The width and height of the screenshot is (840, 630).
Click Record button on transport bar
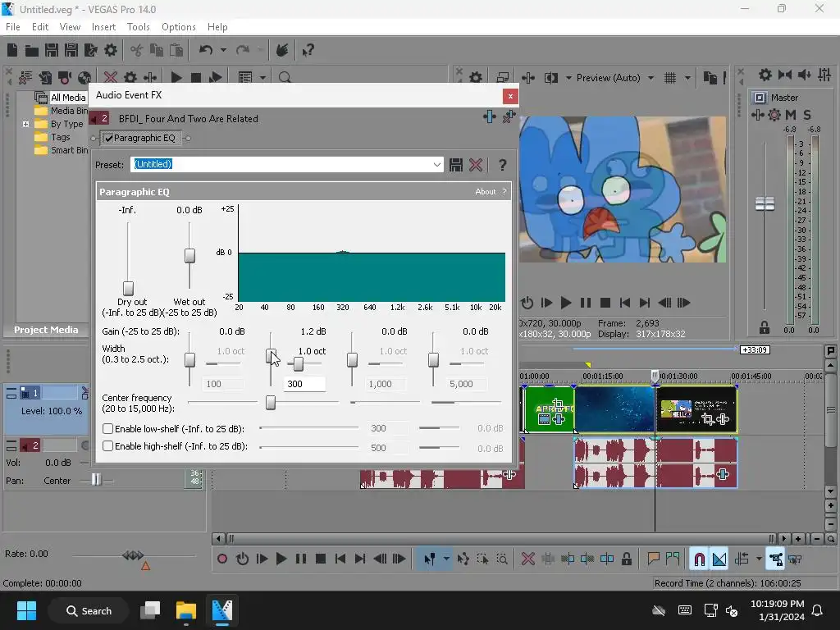coord(222,559)
